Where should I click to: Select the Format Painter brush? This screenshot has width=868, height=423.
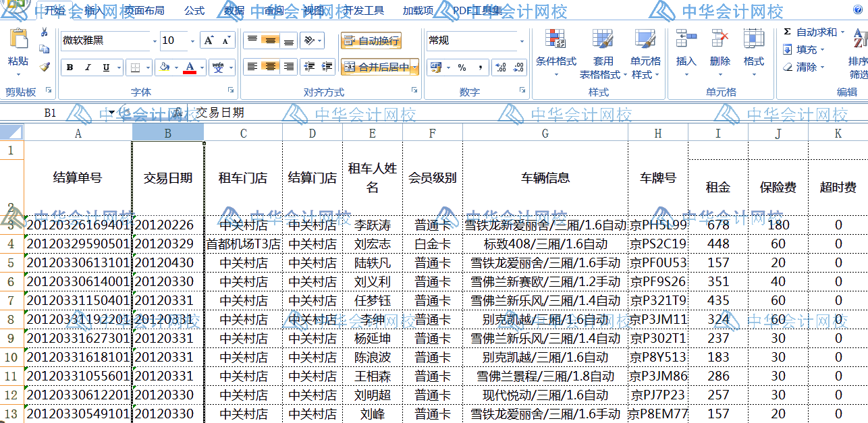[x=45, y=66]
